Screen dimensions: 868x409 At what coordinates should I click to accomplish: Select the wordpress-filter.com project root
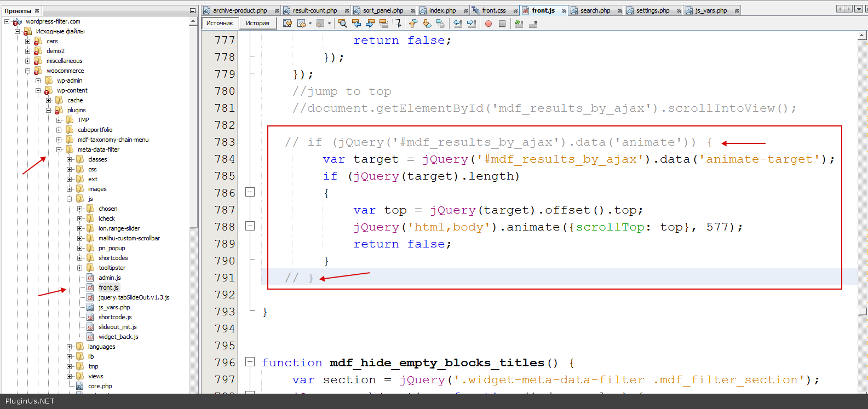[x=53, y=21]
